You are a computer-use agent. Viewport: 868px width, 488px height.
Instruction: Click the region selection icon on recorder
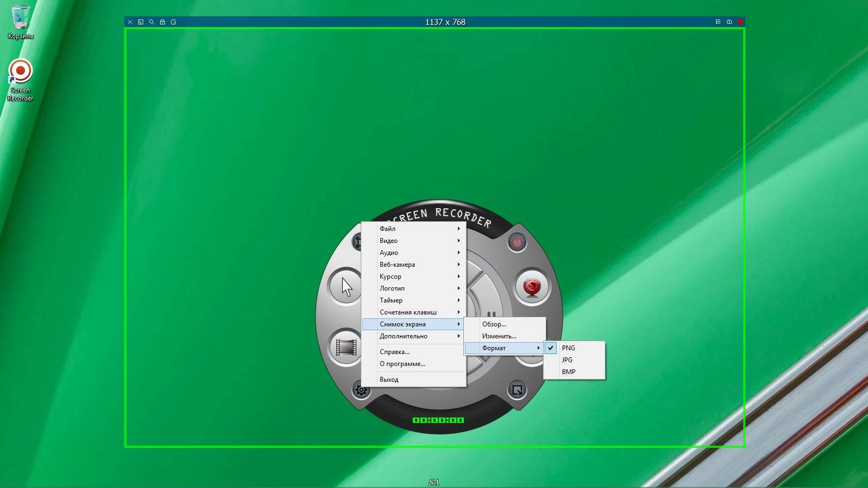click(x=358, y=242)
